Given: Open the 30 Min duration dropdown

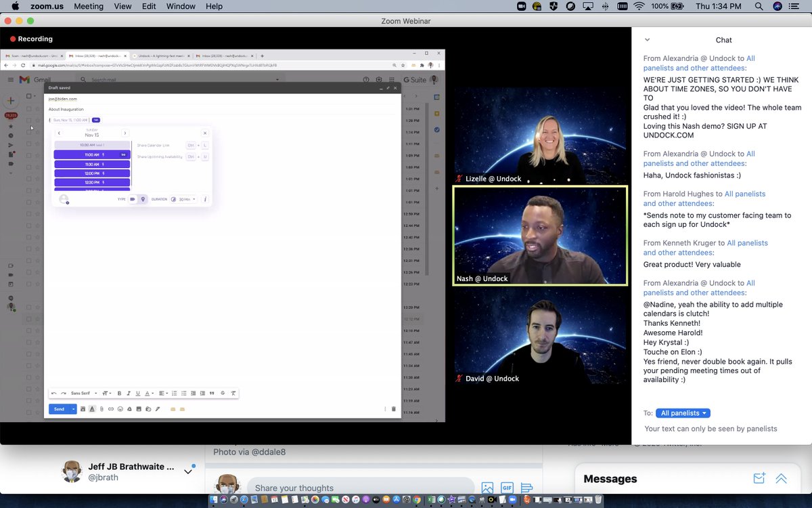Looking at the screenshot, I should [x=184, y=199].
